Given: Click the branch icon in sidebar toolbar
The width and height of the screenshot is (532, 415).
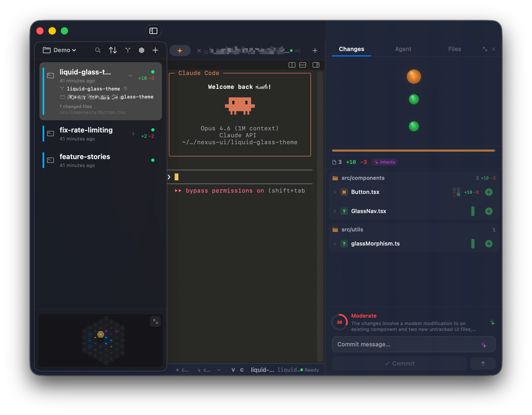Looking at the screenshot, I should pos(128,50).
